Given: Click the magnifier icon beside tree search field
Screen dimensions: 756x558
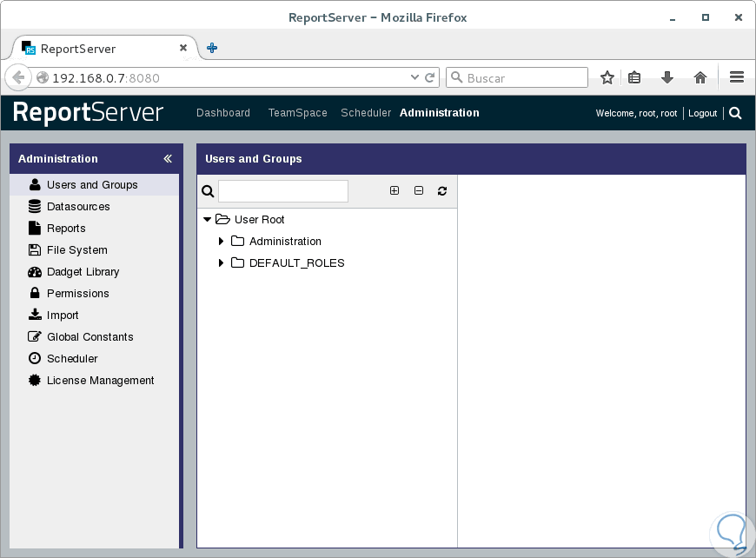Looking at the screenshot, I should coord(208,191).
